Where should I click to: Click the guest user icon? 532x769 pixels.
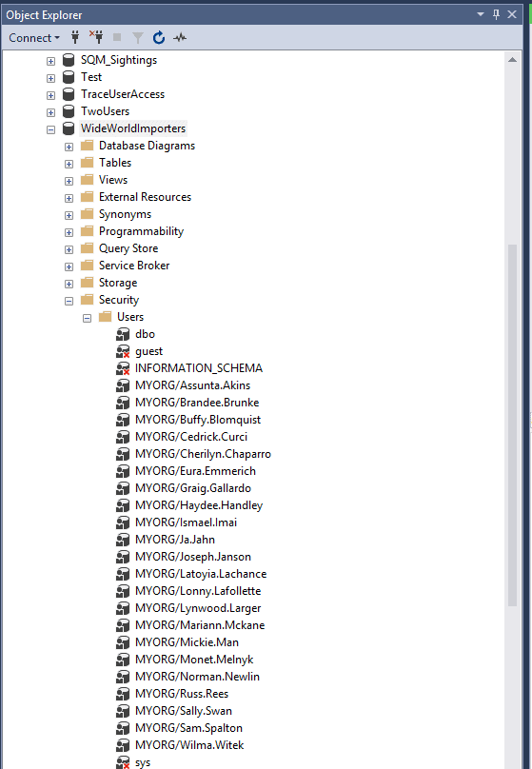click(x=123, y=351)
